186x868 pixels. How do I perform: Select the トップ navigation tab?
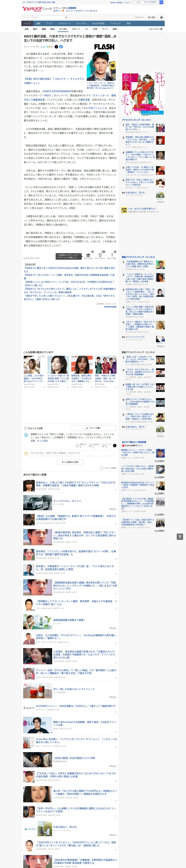(x=27, y=24)
